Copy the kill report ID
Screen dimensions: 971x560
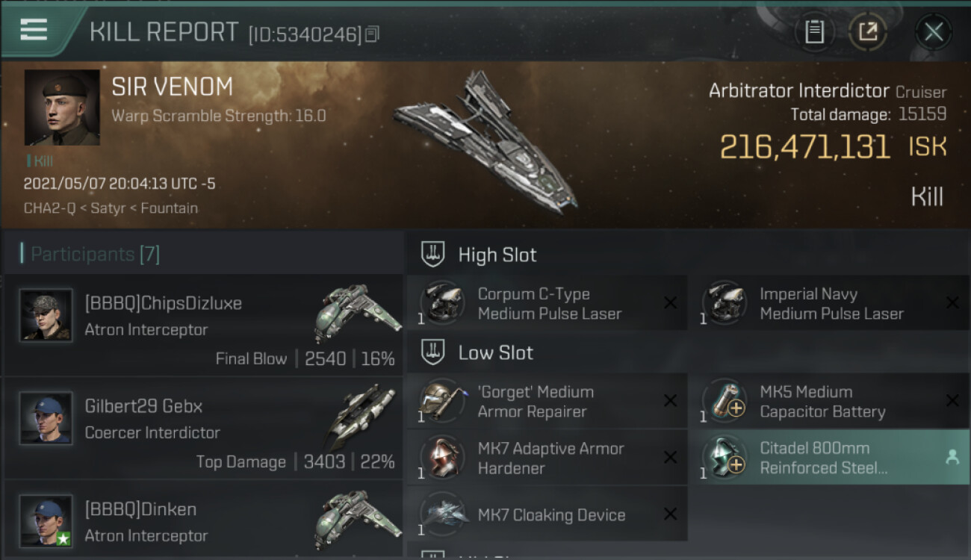[373, 34]
